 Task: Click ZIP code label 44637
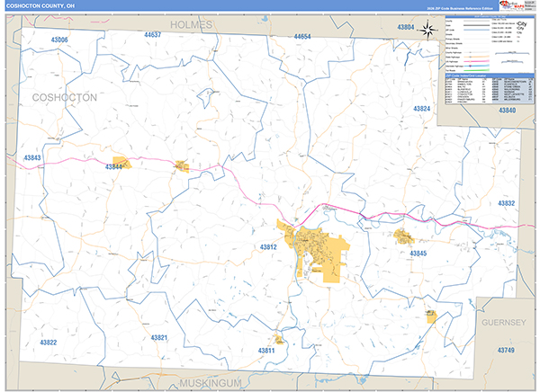coord(152,34)
